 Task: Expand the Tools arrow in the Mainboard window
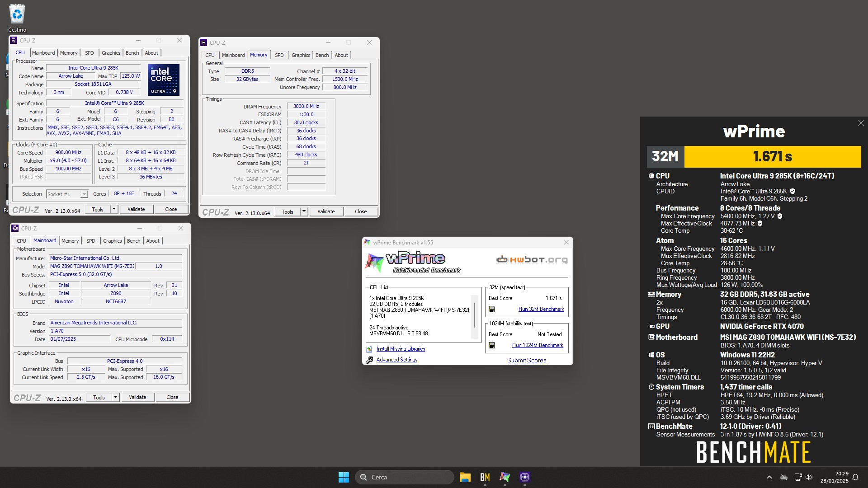115,397
